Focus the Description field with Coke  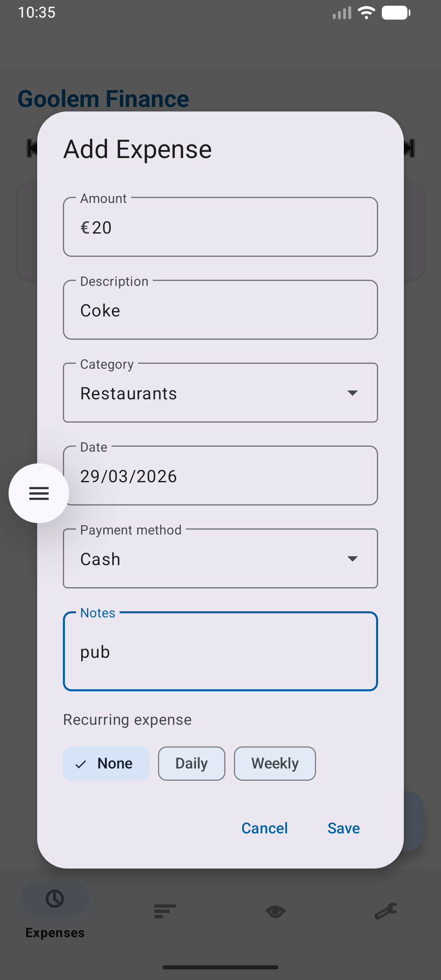pyautogui.click(x=220, y=310)
